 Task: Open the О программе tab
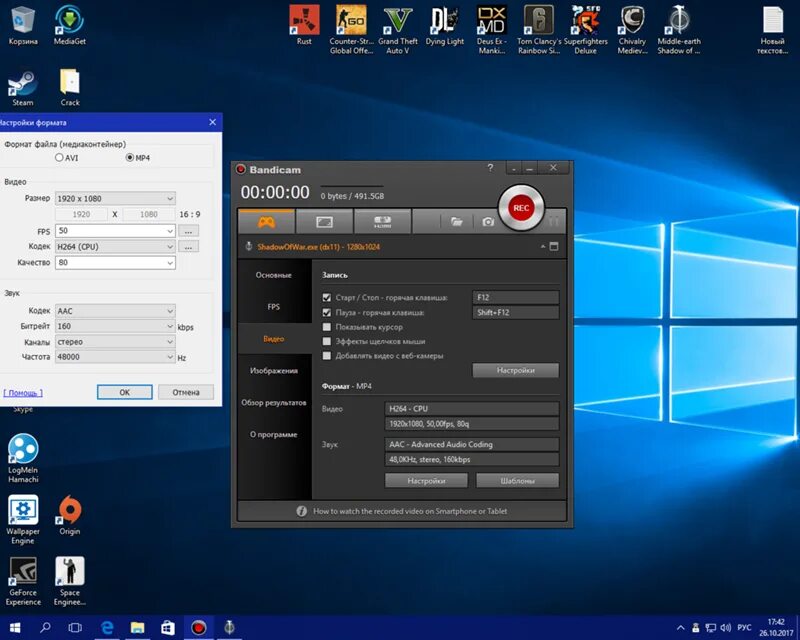tap(274, 434)
